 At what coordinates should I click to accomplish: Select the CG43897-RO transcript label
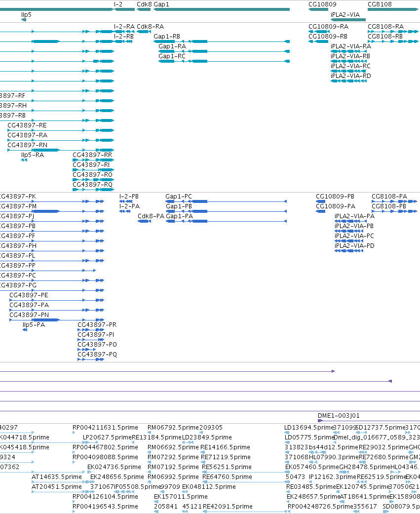pos(92,174)
